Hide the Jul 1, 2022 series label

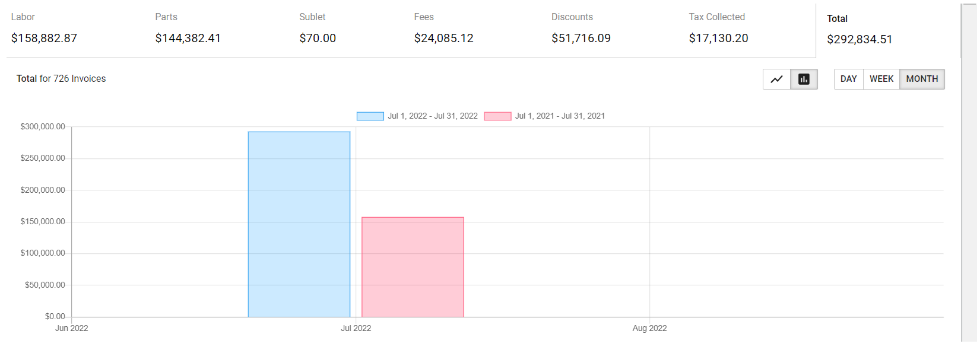433,116
